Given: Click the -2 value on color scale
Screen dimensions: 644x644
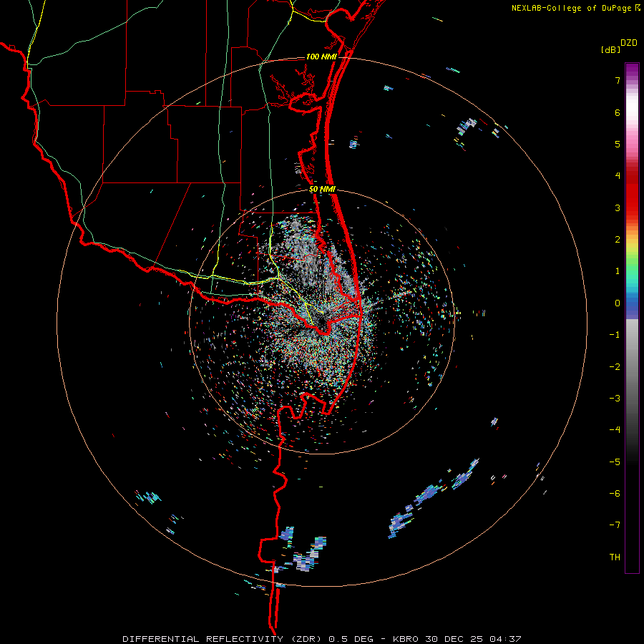Looking at the screenshot, I should (615, 367).
